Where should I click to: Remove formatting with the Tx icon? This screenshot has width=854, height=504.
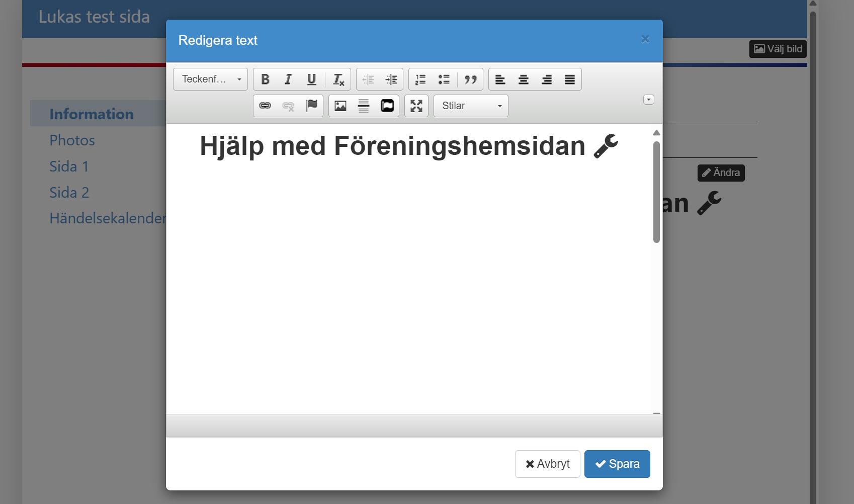338,79
